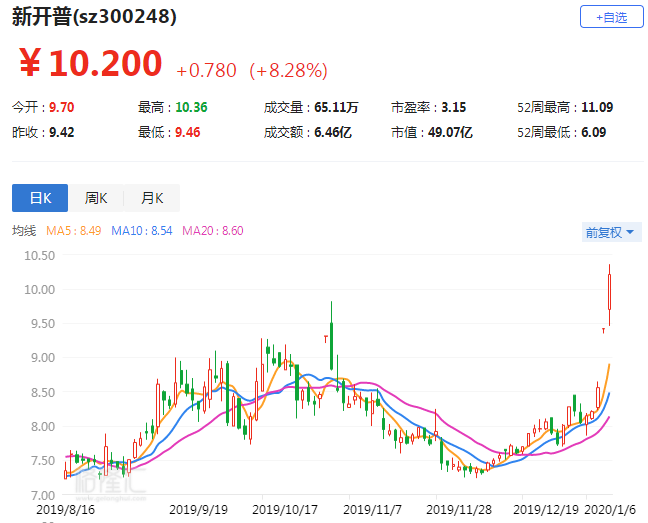
Task: Click the 均线 moving average label
Action: click(24, 231)
